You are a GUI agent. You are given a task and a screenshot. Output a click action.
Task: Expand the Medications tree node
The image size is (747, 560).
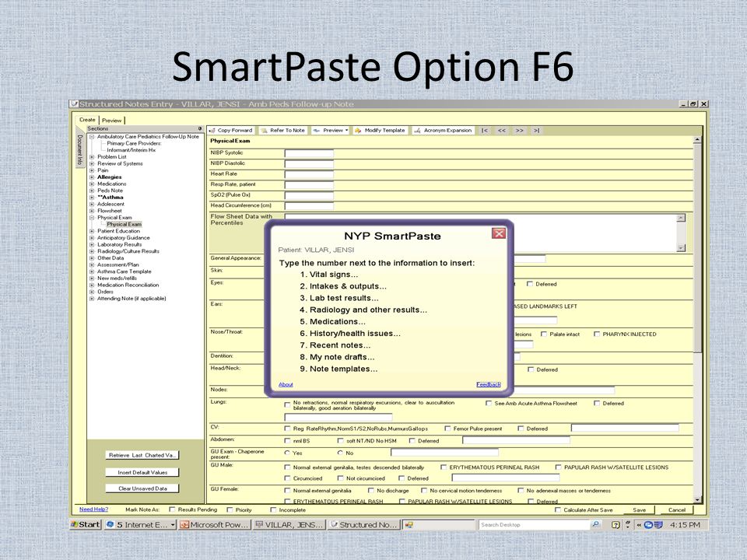pos(92,184)
